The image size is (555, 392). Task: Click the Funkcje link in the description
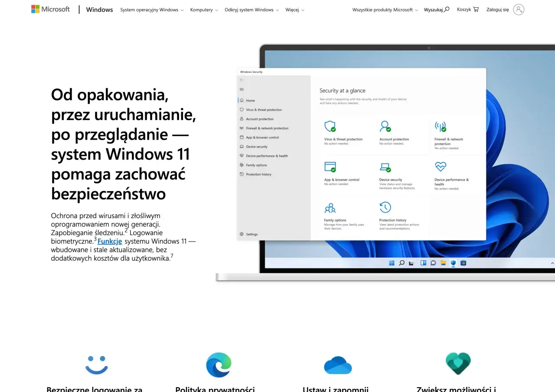coord(109,241)
